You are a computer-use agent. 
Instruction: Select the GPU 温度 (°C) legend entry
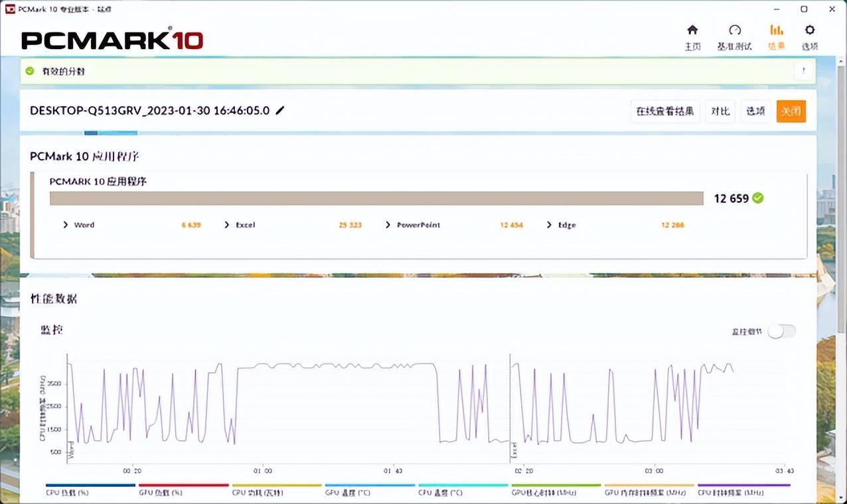[370, 489]
